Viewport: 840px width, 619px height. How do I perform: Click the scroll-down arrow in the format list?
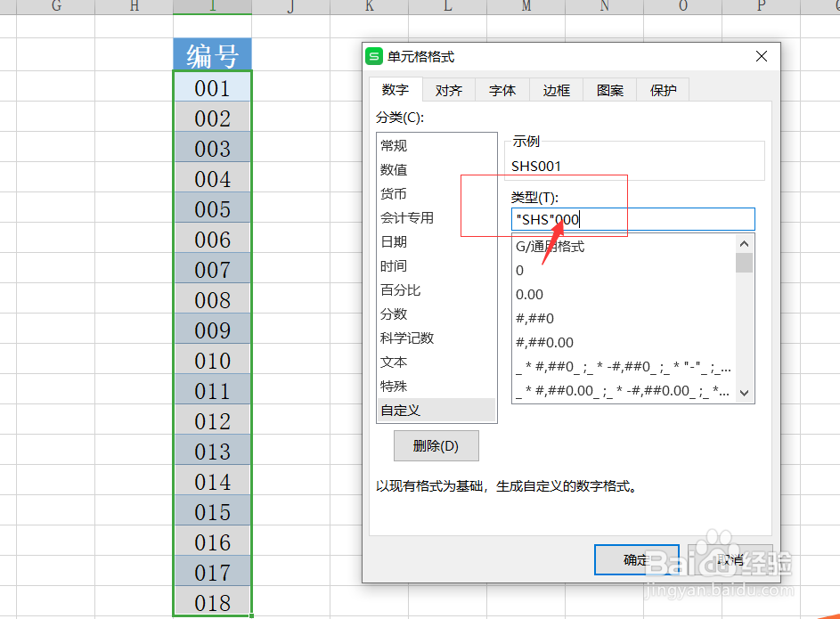coord(744,393)
